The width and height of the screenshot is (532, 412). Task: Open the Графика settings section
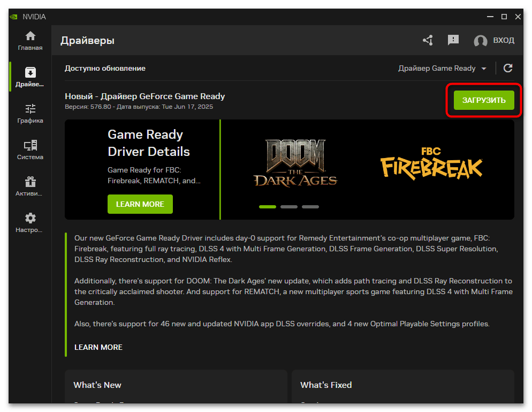coord(30,114)
